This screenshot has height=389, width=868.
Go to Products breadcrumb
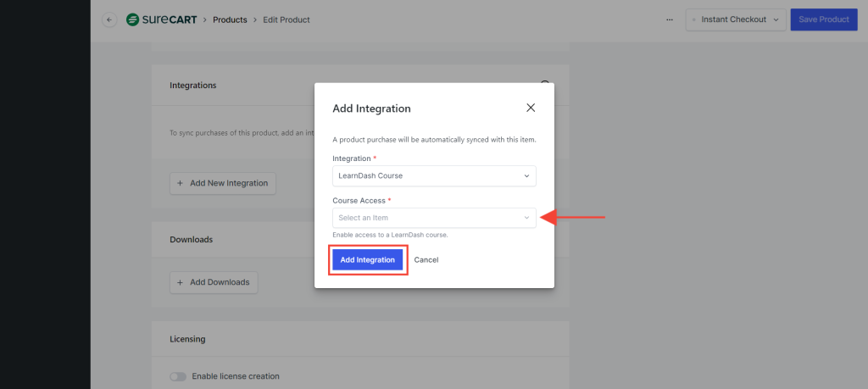click(230, 20)
